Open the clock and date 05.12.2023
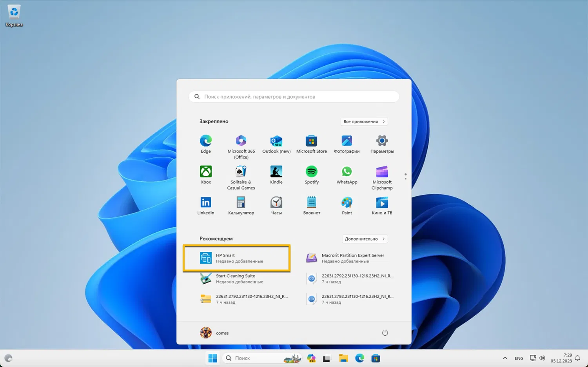The height and width of the screenshot is (367, 588). tap(561, 358)
